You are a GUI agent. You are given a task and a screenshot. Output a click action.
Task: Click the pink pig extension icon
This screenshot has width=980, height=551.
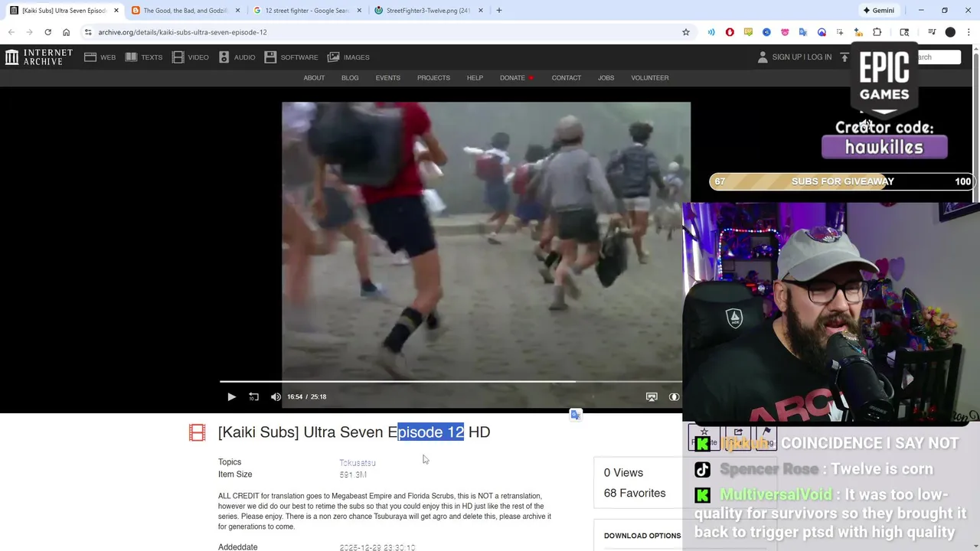pos(785,32)
